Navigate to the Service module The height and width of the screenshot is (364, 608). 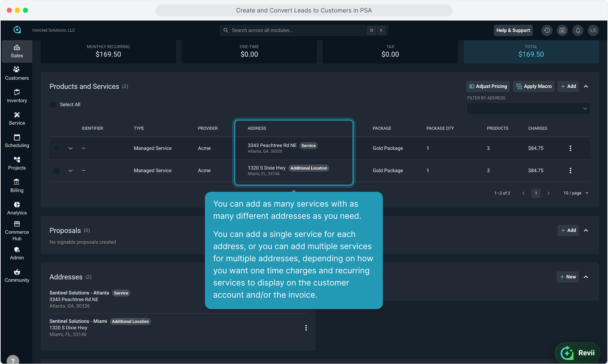(x=17, y=119)
